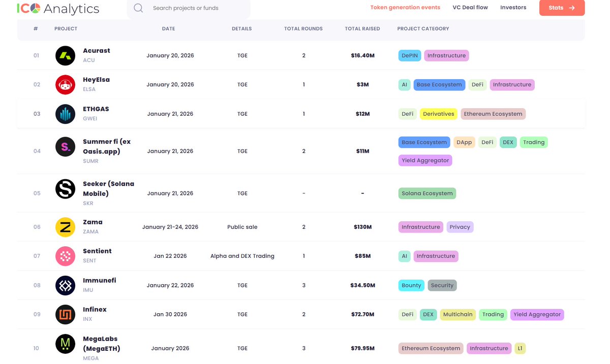Open the Acurast project name link
The height and width of the screenshot is (364, 610).
click(x=97, y=51)
